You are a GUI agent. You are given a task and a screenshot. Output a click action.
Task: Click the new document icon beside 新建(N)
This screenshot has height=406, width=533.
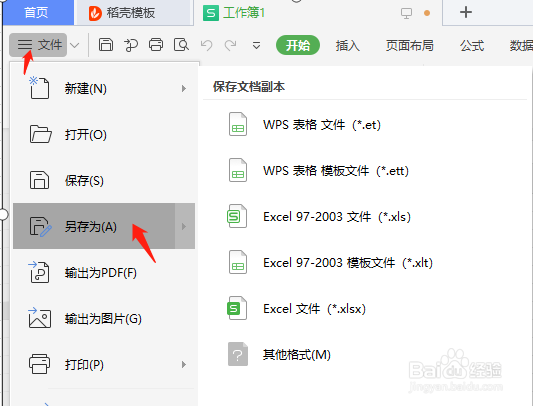tap(39, 88)
